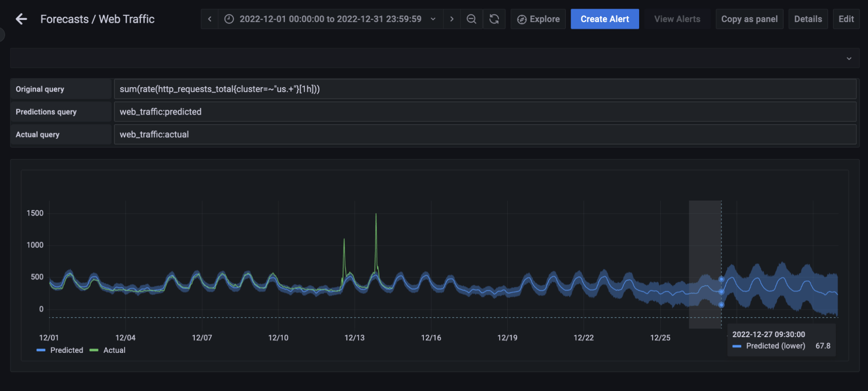Shift time range forward with right chevron
This screenshot has height=391, width=868.
point(452,19)
